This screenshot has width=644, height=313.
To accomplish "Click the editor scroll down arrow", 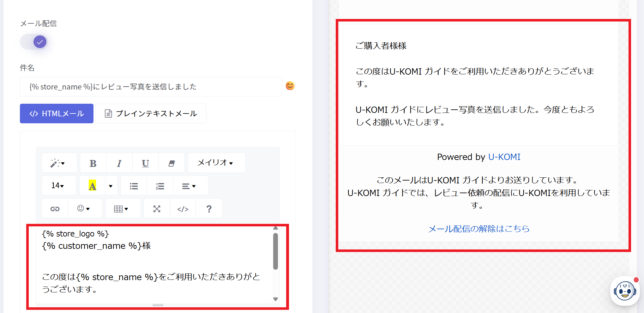I will click(275, 299).
